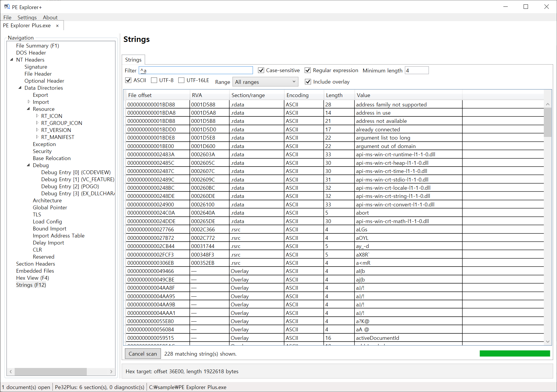This screenshot has height=392, width=557.
Task: Select Exception in navigation tree
Action: tap(44, 144)
